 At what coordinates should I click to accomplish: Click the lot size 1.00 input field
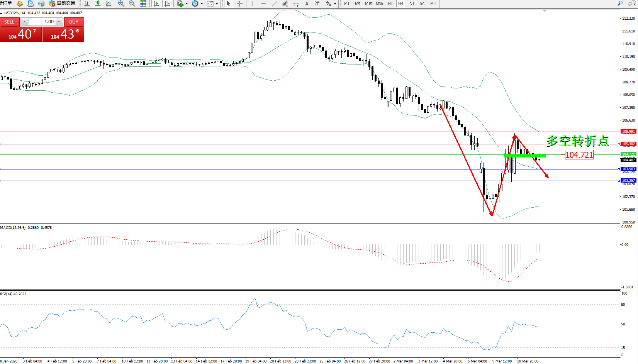42,22
